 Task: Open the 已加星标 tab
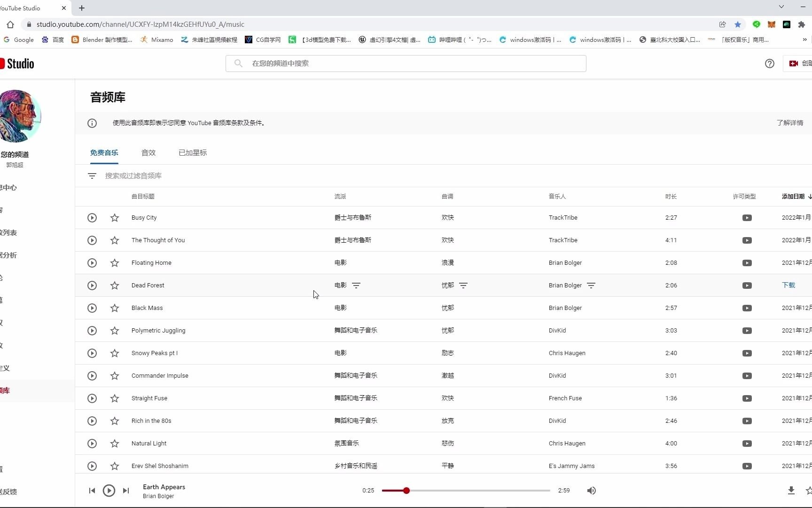click(192, 152)
